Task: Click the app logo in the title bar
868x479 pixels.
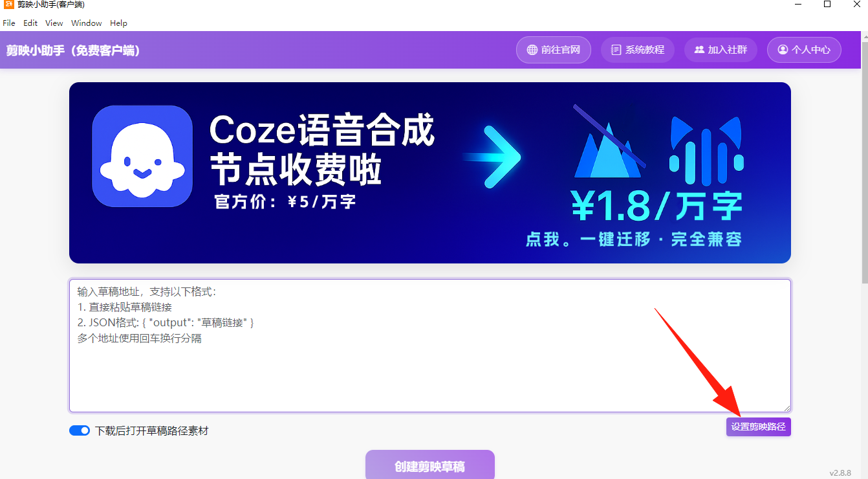Action: pos(8,5)
